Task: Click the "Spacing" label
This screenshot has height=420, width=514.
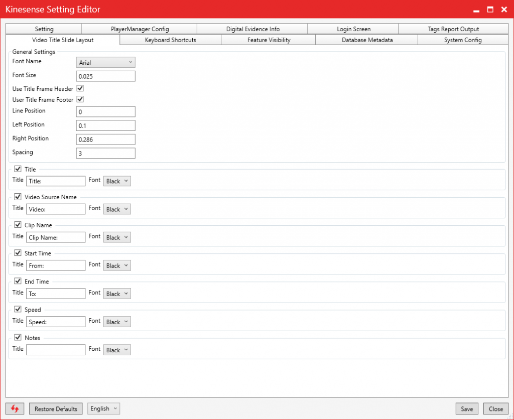Action: click(x=23, y=153)
